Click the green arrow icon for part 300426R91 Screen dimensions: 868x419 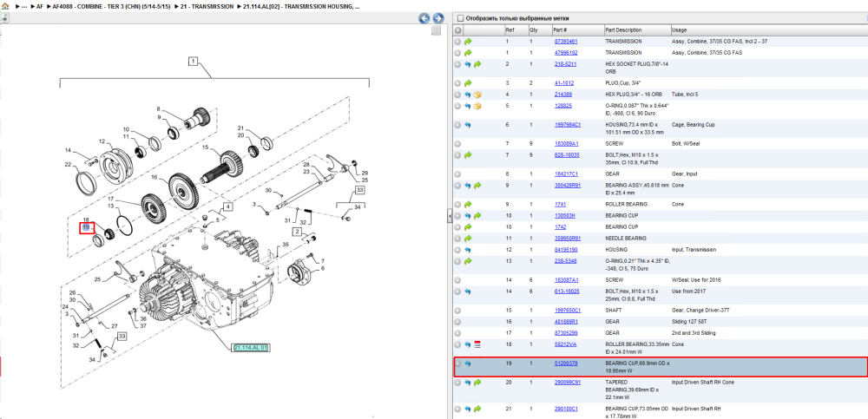[x=477, y=186]
